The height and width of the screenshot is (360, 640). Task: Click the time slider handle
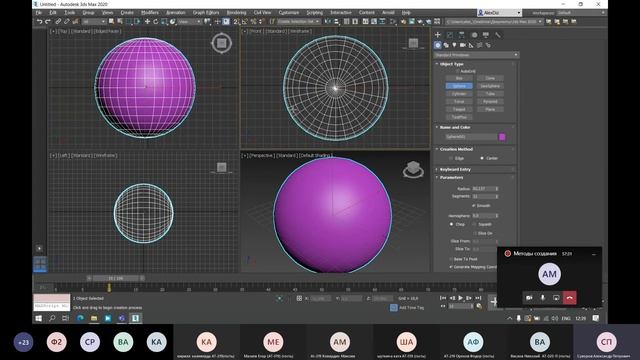pos(116,278)
